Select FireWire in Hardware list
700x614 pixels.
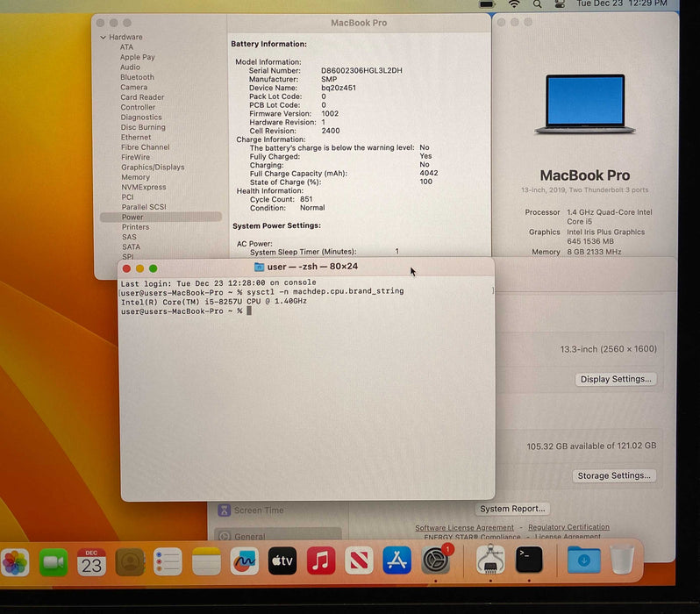click(x=135, y=157)
